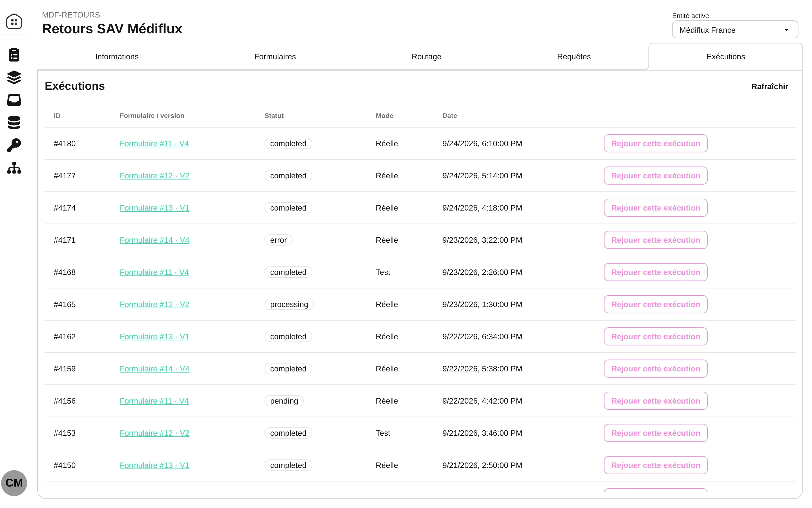
Task: Switch to the Routage tab
Action: (x=426, y=56)
